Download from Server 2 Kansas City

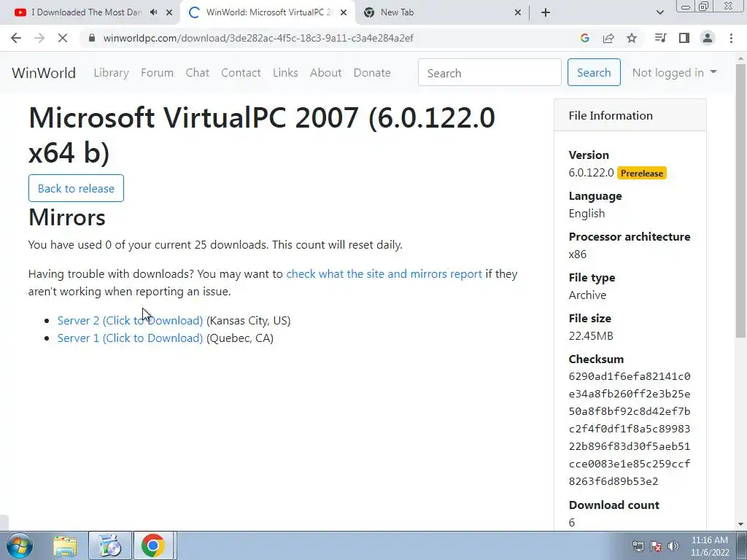click(x=130, y=321)
